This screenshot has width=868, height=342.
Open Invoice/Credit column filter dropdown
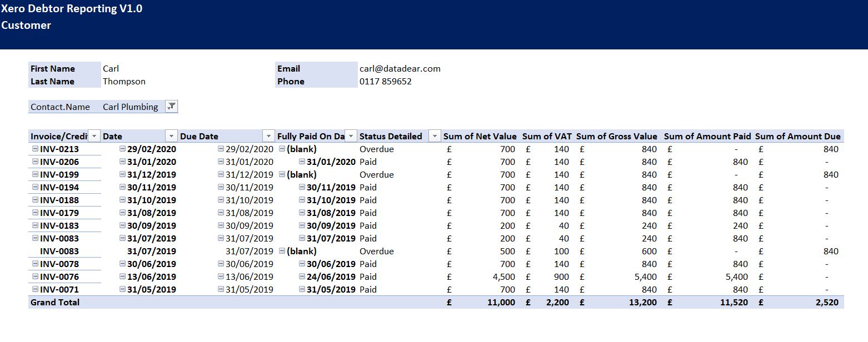(94, 136)
